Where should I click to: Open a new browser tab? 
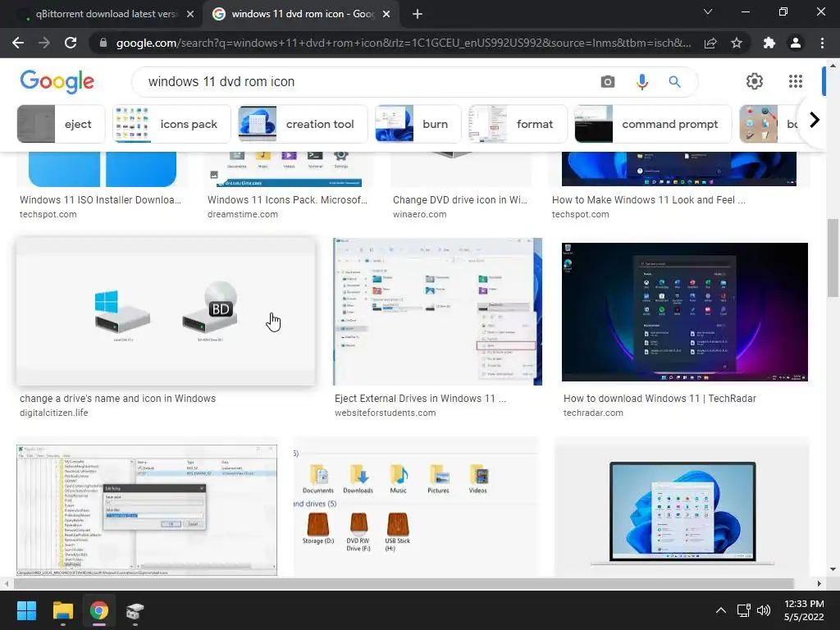click(418, 14)
